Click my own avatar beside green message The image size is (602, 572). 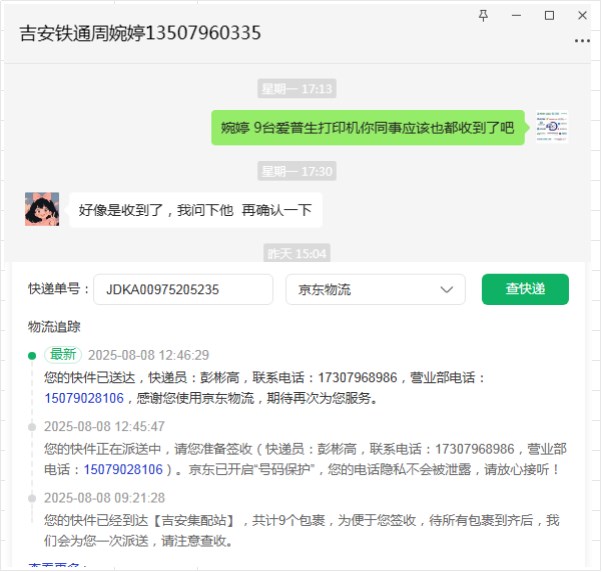(x=552, y=127)
